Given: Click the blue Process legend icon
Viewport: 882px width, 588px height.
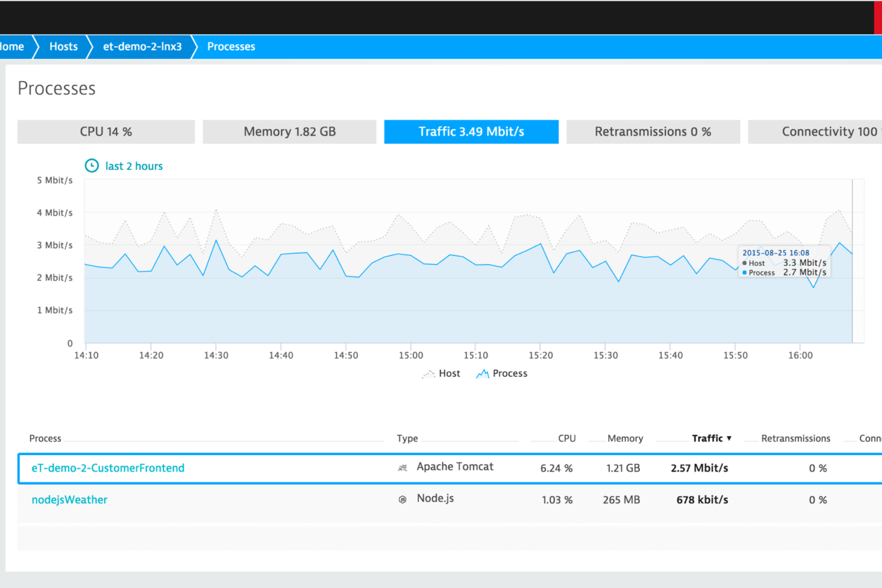Looking at the screenshot, I should (482, 373).
